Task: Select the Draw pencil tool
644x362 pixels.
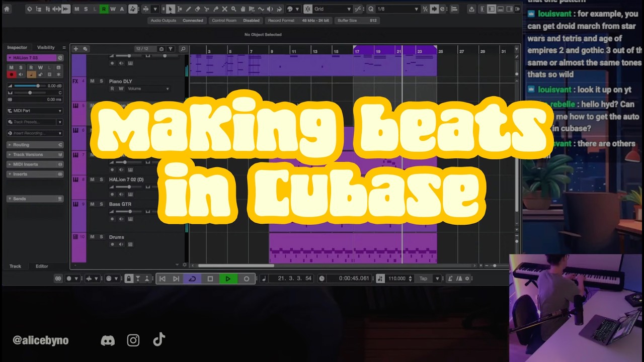Action: point(188,9)
